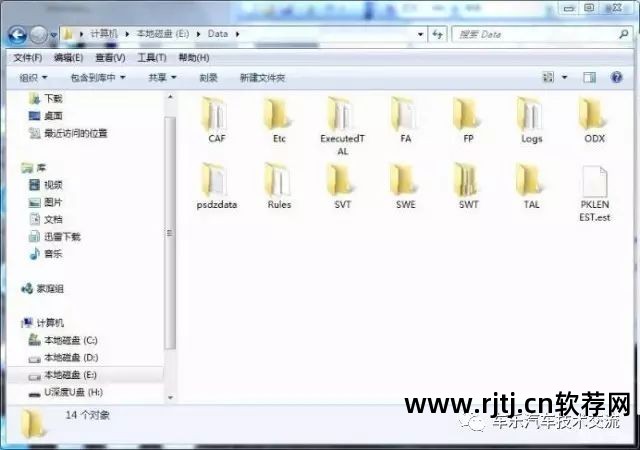The height and width of the screenshot is (450, 640).
Task: Select U深度U盘 (H:) drive
Action: [x=65, y=392]
